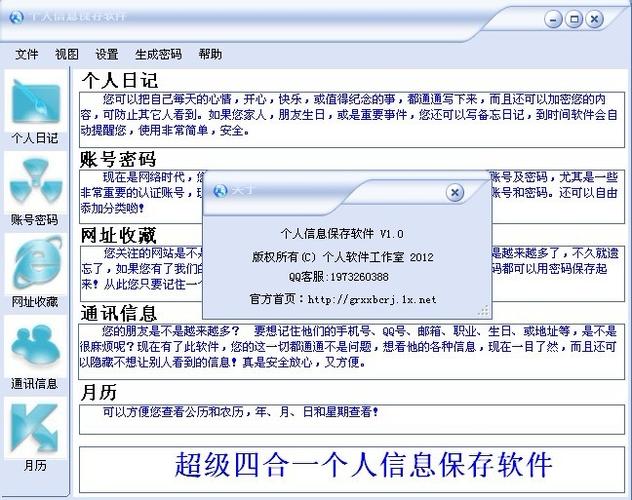
Task: Click the 通讯信息 heading in main panel
Action: coord(118,313)
